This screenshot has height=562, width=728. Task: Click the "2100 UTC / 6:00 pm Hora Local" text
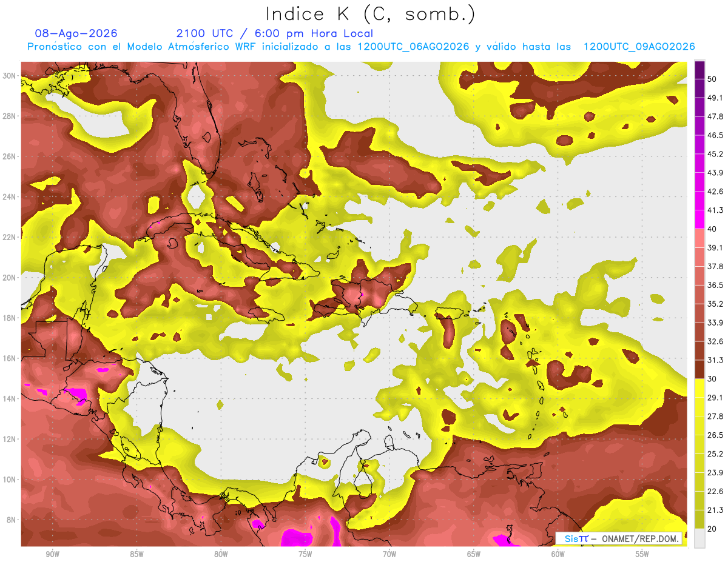[x=274, y=33]
